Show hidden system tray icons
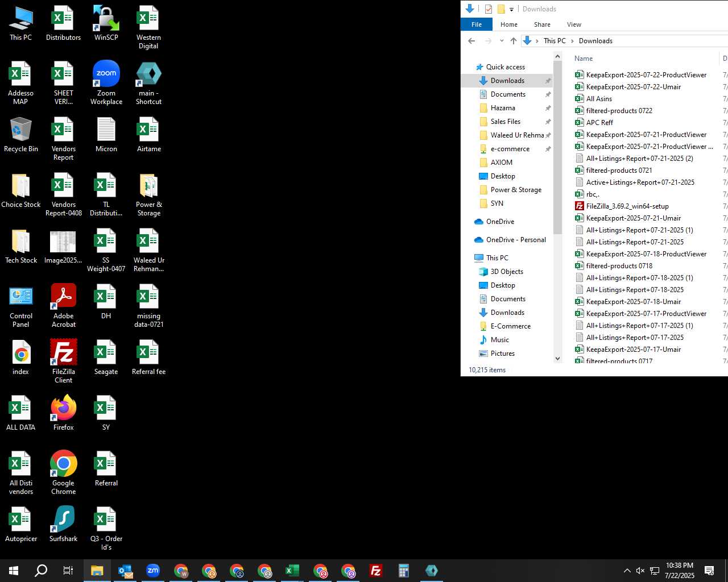The width and height of the screenshot is (728, 582). tap(627, 571)
